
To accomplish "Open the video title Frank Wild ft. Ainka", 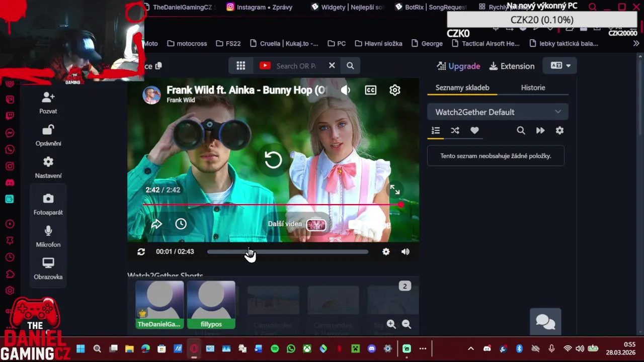I will (x=246, y=90).
